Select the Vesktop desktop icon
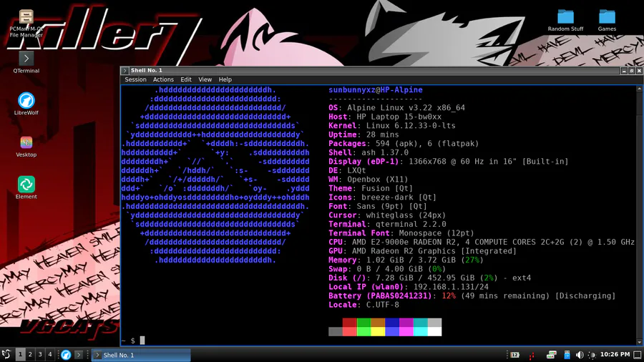 tap(26, 147)
